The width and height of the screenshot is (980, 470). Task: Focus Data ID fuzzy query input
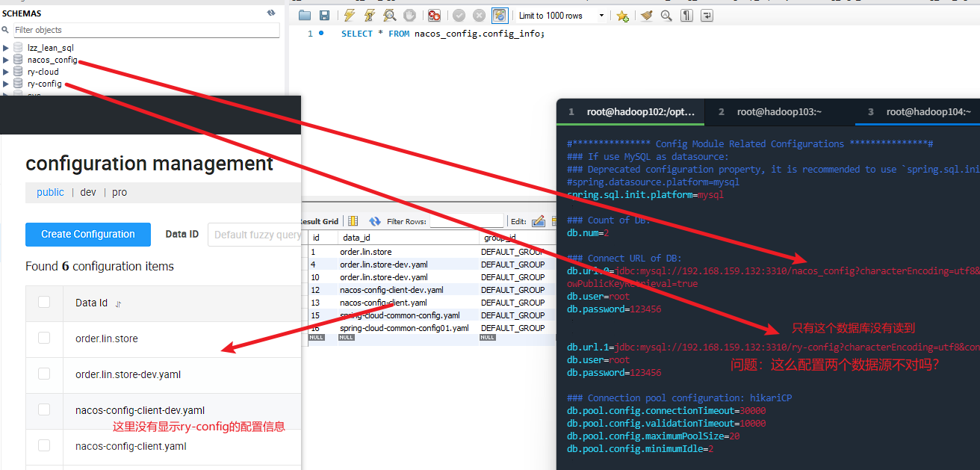(x=255, y=235)
